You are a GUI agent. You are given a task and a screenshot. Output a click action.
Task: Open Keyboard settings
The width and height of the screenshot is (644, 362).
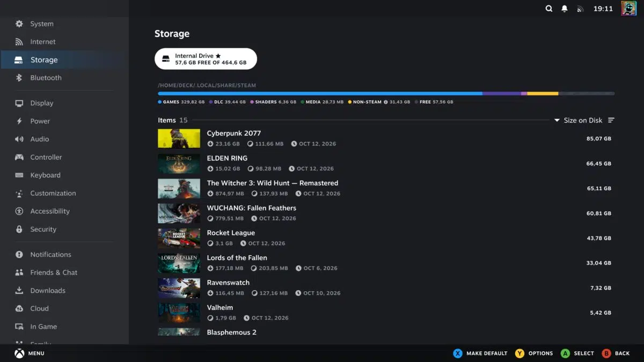click(64, 175)
